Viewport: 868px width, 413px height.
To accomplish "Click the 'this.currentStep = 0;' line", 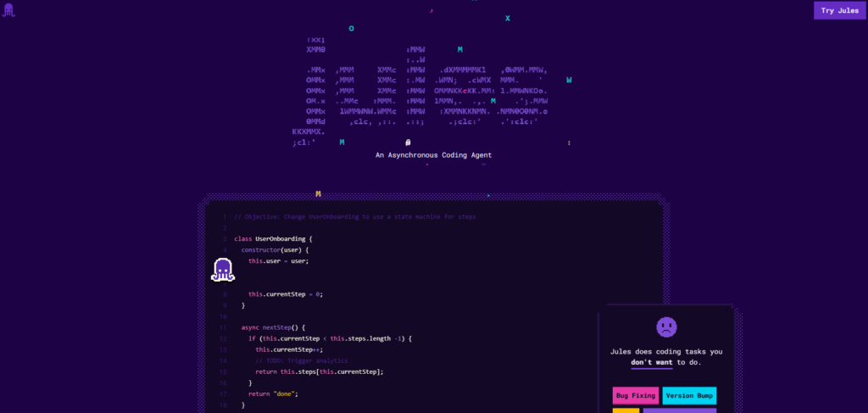I will (286, 294).
